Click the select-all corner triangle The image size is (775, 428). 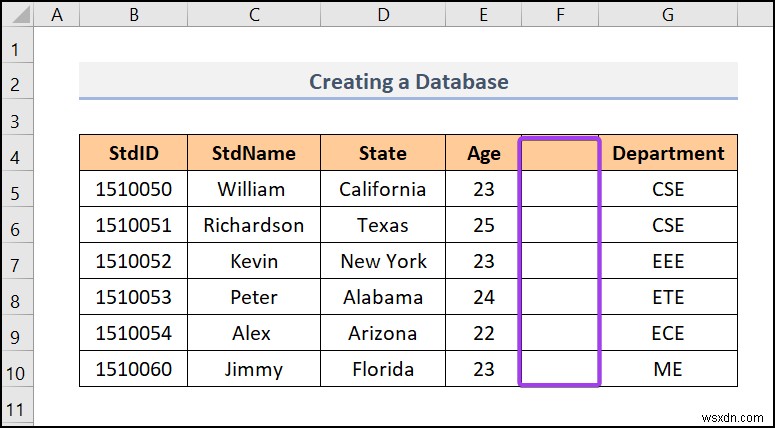(17, 14)
